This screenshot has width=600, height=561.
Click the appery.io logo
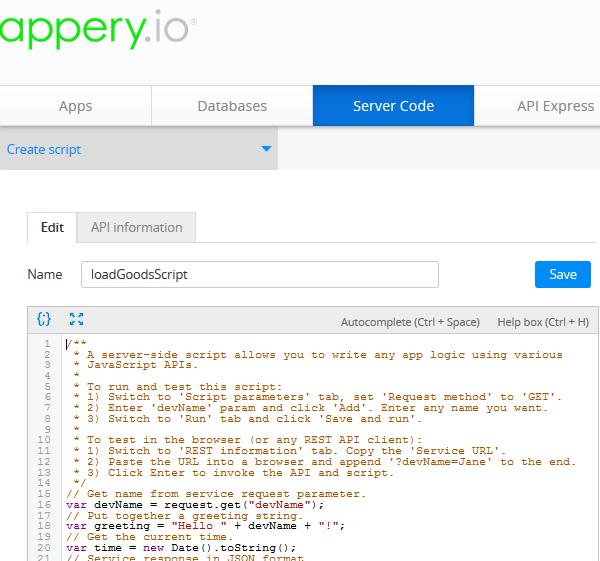98,29
